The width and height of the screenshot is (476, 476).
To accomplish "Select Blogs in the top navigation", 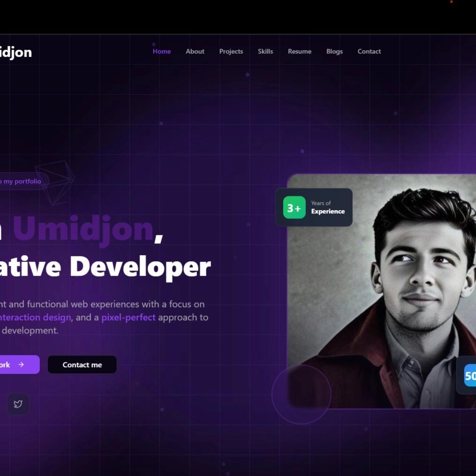I will click(x=334, y=52).
